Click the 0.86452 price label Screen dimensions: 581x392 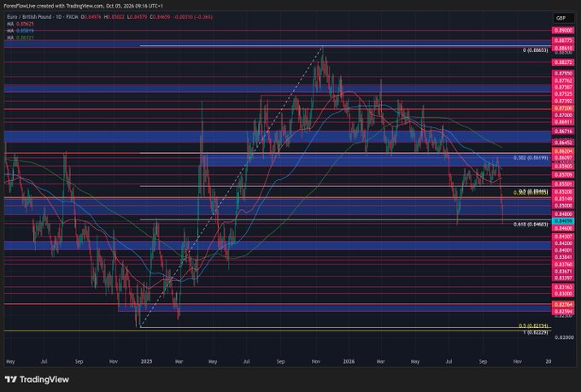563,143
